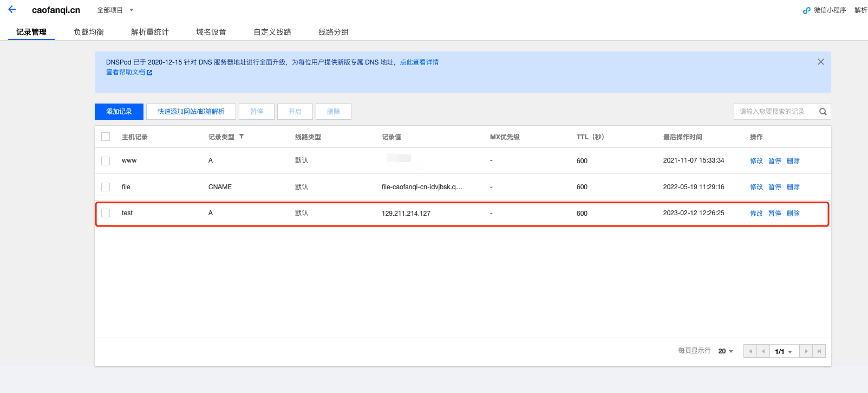Image resolution: width=868 pixels, height=393 pixels.
Task: Open the 点此查看详情 link
Action: [420, 62]
